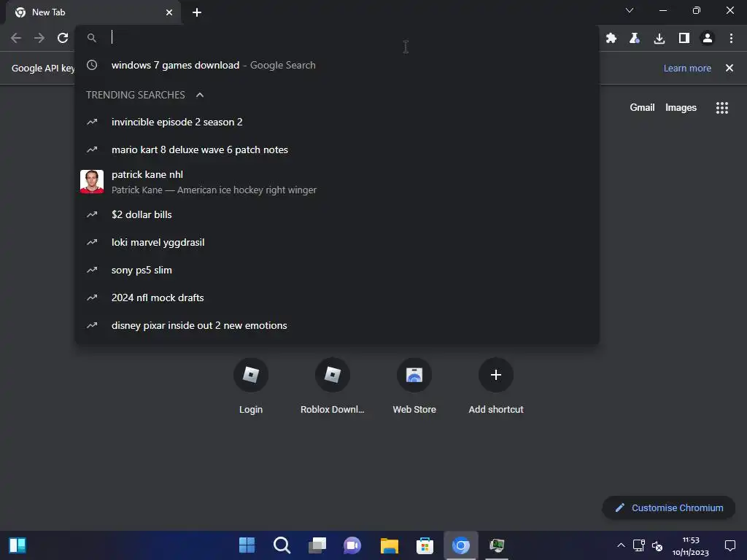This screenshot has width=747, height=560.
Task: Select 'loki marvel yggdrasil' suggestion
Action: pos(337,242)
